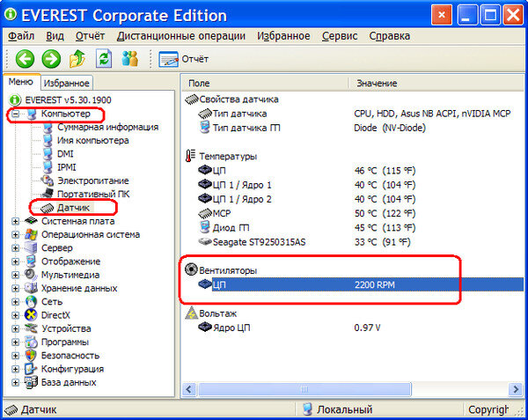Select the ЦП fan 2200 RPM row
528x420 pixels.
click(x=360, y=285)
